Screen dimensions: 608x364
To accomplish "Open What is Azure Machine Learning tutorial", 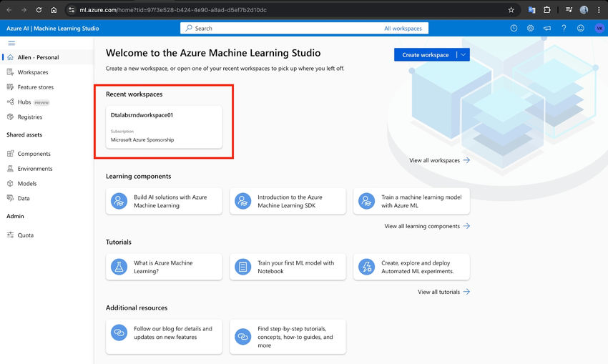I will point(164,267).
